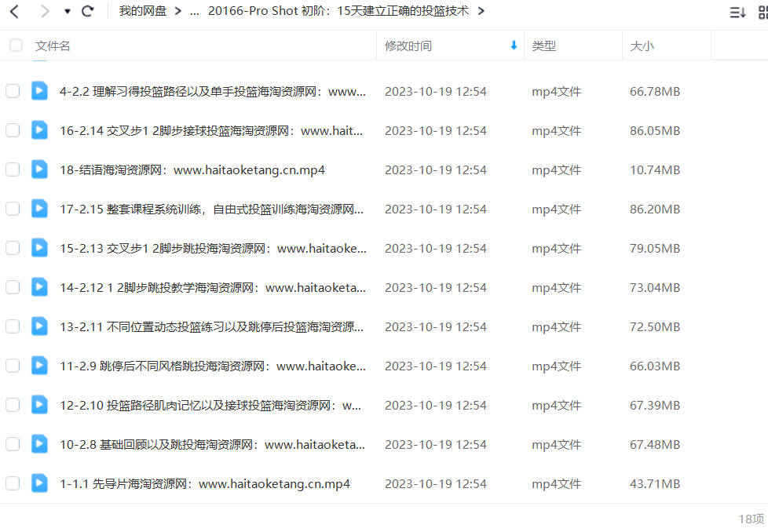768x532 pixels.
Task: Click video icon of 1-1.1 先导片 file
Action: tap(40, 483)
